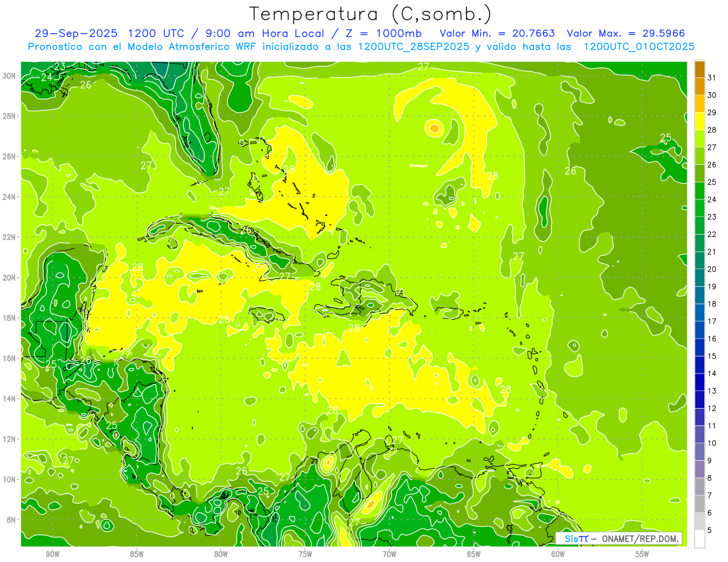Click the '55W' longitude axis label
Screen dimensions: 728x562
point(642,554)
